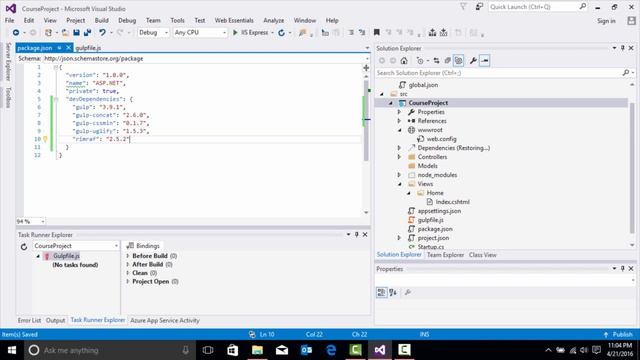Image resolution: width=640 pixels, height=360 pixels.
Task: Click the notifications flag icon in the title bar
Action: (x=463, y=7)
